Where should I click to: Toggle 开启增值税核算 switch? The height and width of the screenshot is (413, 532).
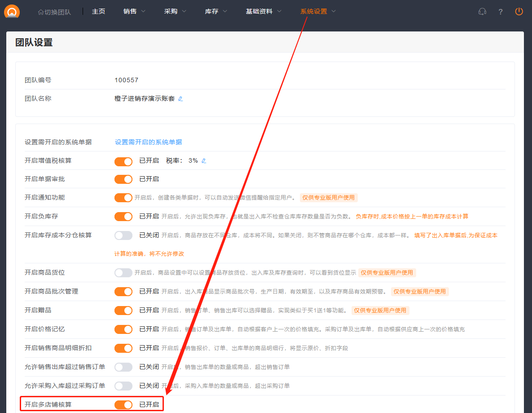coord(123,161)
